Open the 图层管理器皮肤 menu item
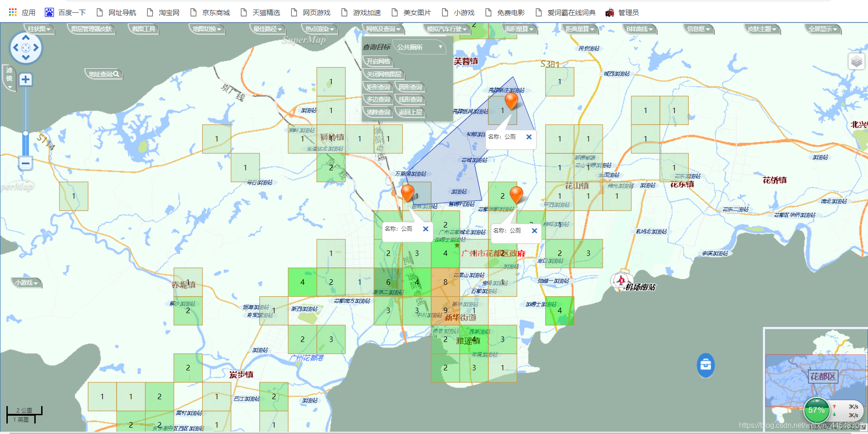The image size is (868, 434). pos(91,29)
